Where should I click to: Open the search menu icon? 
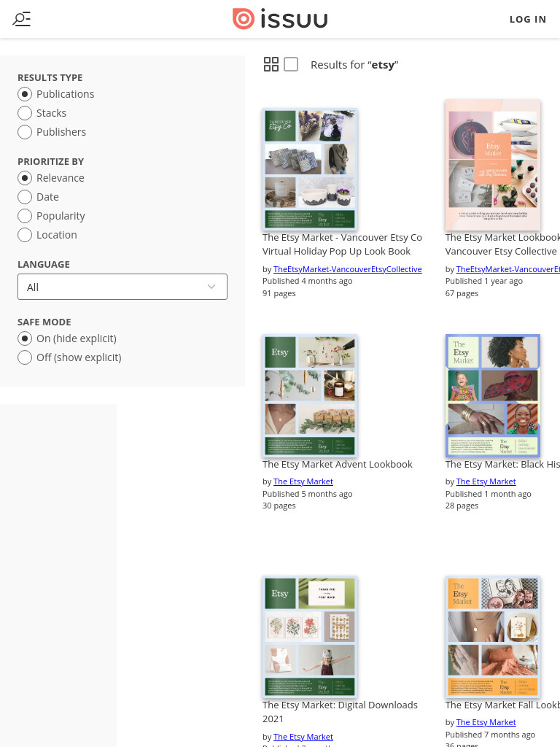tap(21, 19)
